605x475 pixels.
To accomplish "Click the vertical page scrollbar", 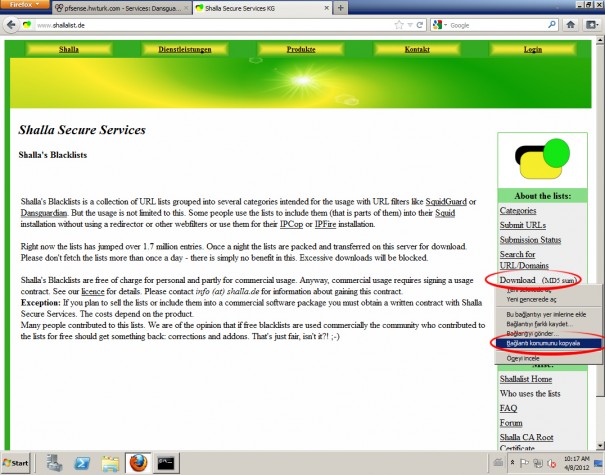I will pos(600,241).
